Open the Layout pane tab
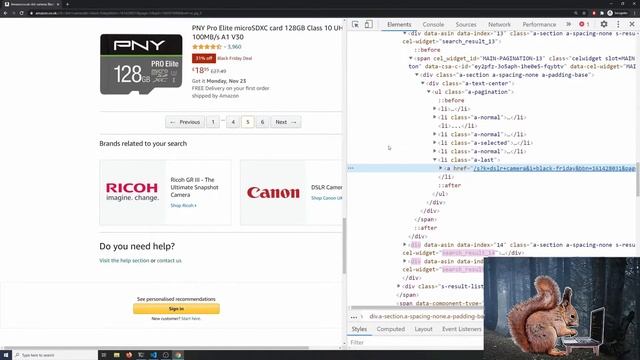Screen dimensions: 640x360 423,329
